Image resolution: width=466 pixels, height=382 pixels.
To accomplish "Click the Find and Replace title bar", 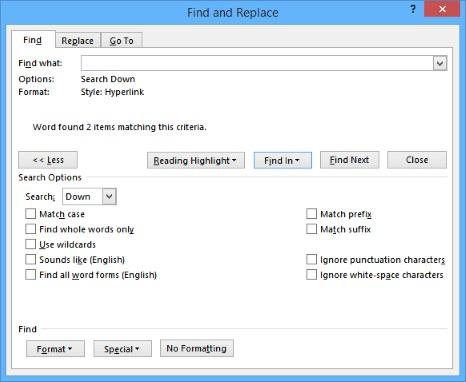I will pyautogui.click(x=233, y=13).
